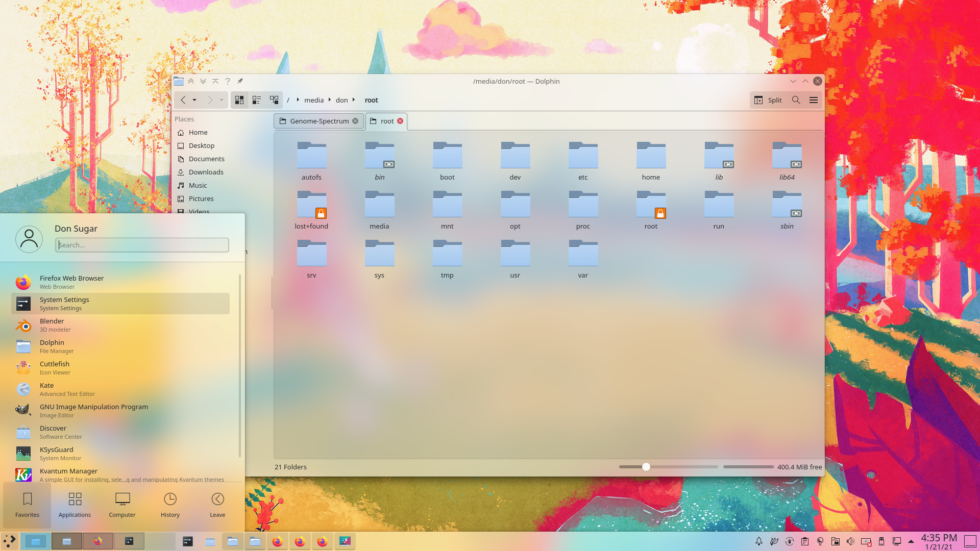Toggle Split view in Dolphin

click(768, 100)
